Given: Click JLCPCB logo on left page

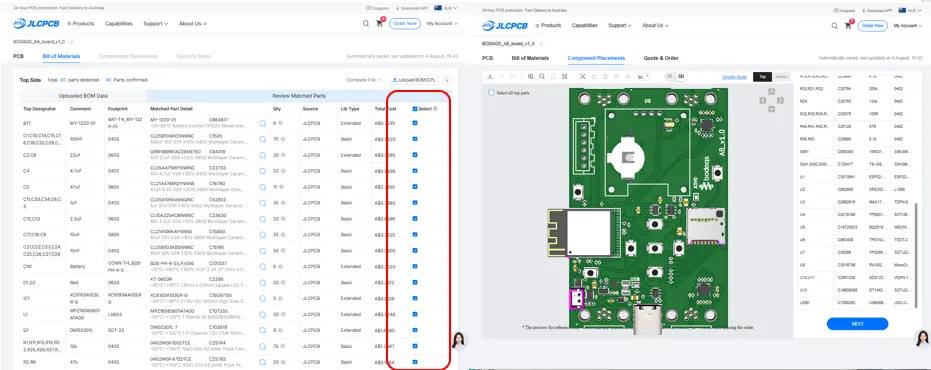Looking at the screenshot, I should pos(36,24).
